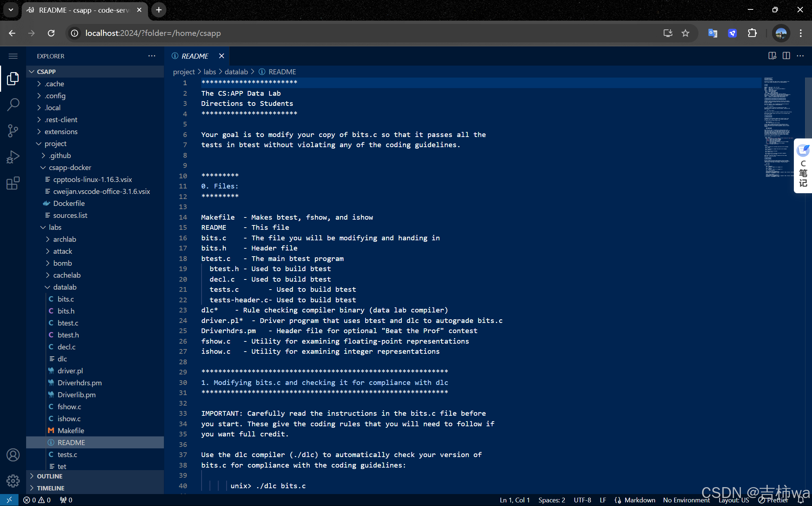The width and height of the screenshot is (812, 506).
Task: Expand the OUTLINE section
Action: click(49, 476)
